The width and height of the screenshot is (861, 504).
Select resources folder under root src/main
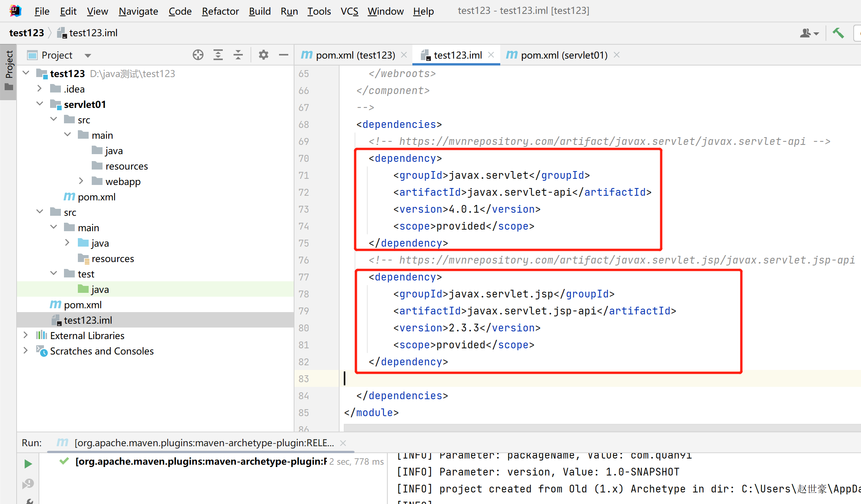(x=106, y=259)
